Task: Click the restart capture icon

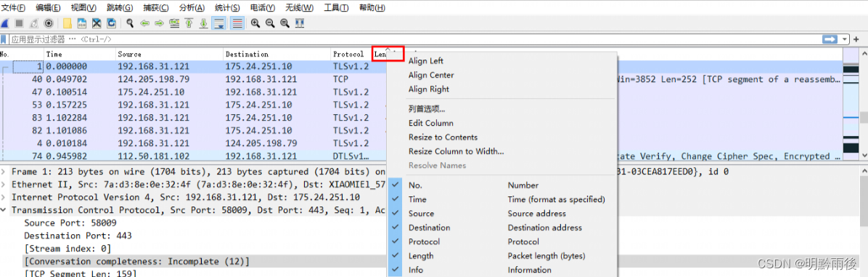Action: [34, 23]
